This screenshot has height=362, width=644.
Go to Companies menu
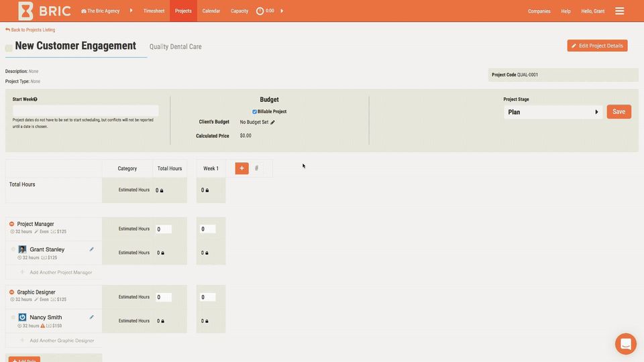tap(539, 11)
